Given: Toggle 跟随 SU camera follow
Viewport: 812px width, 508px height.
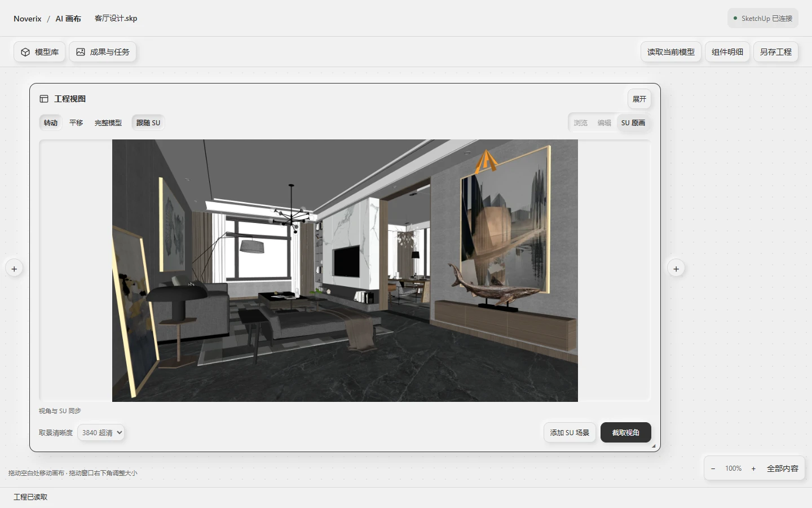Looking at the screenshot, I should (x=148, y=122).
